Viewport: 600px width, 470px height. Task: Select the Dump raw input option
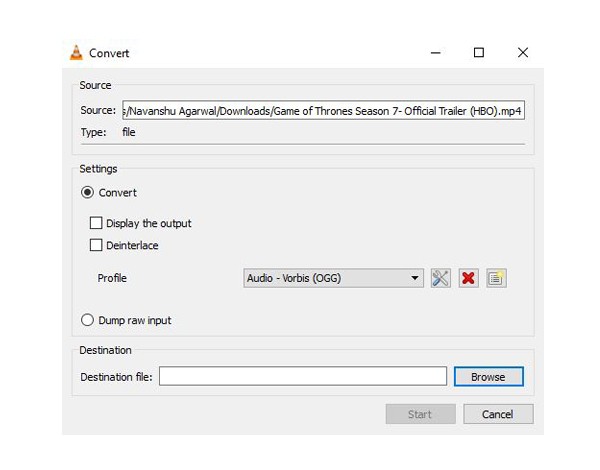click(88, 321)
